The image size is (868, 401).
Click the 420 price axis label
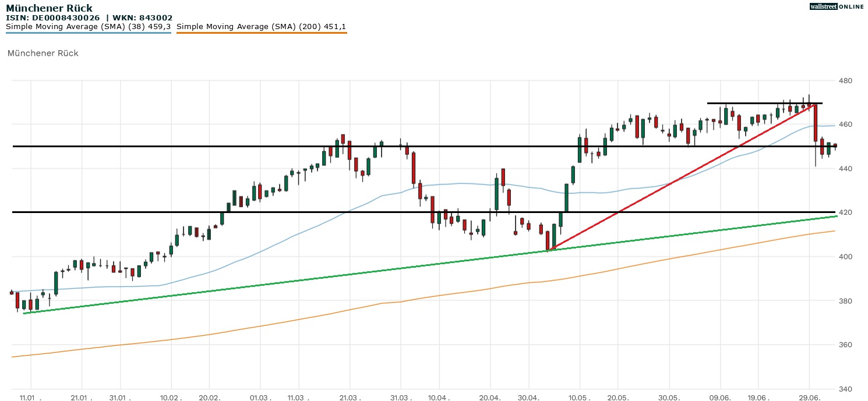tap(846, 213)
